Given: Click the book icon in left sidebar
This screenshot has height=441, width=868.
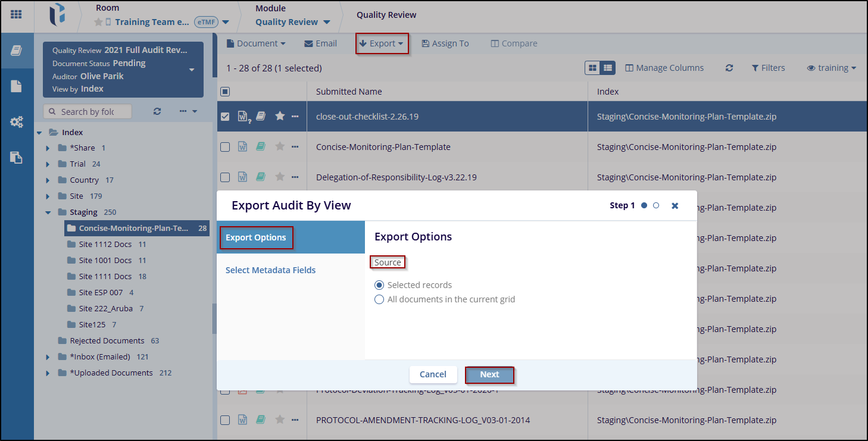Looking at the screenshot, I should coord(16,51).
